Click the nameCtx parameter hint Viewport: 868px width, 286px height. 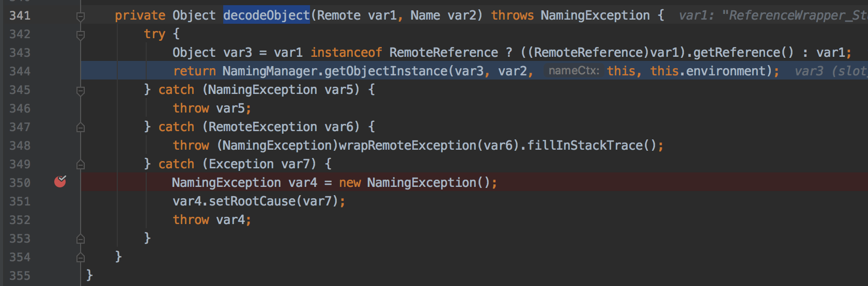(x=574, y=71)
